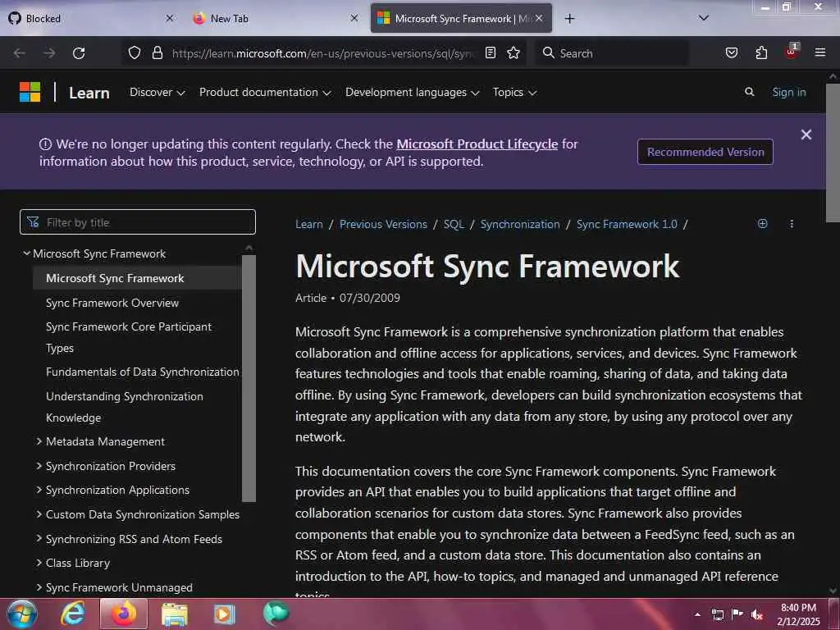Expand the Class Library node

click(39, 563)
